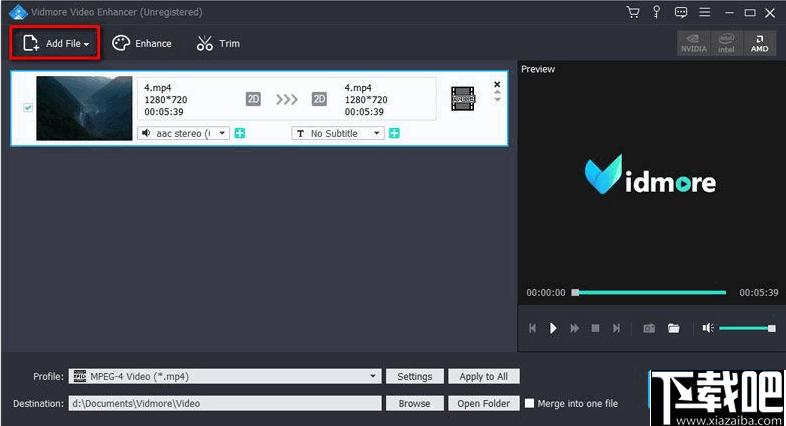Viewport: 786px width, 426px height.
Task: Open snapshot folder icon
Action: point(674,328)
